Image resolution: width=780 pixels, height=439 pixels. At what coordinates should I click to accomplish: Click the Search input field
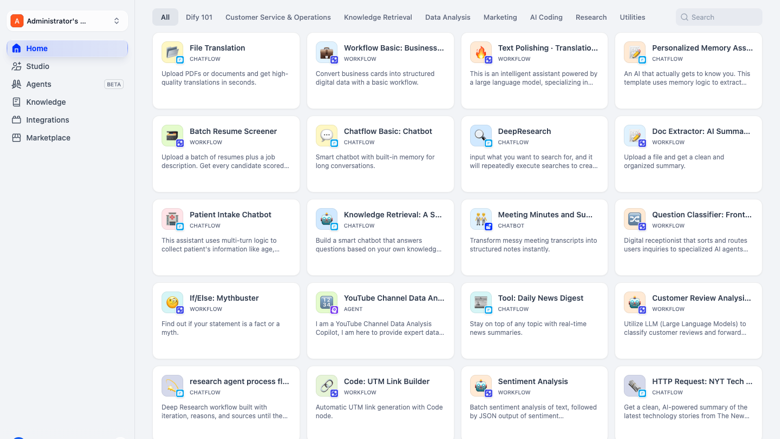[x=719, y=17]
